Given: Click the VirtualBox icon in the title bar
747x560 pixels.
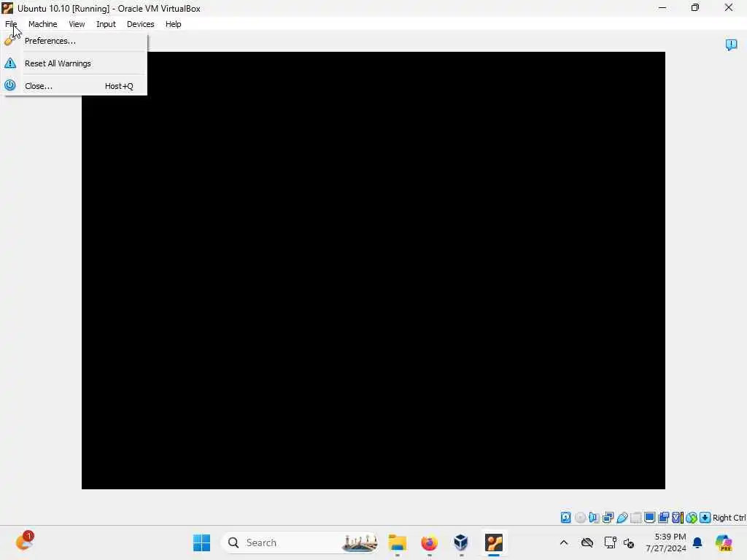Looking at the screenshot, I should [x=7, y=8].
